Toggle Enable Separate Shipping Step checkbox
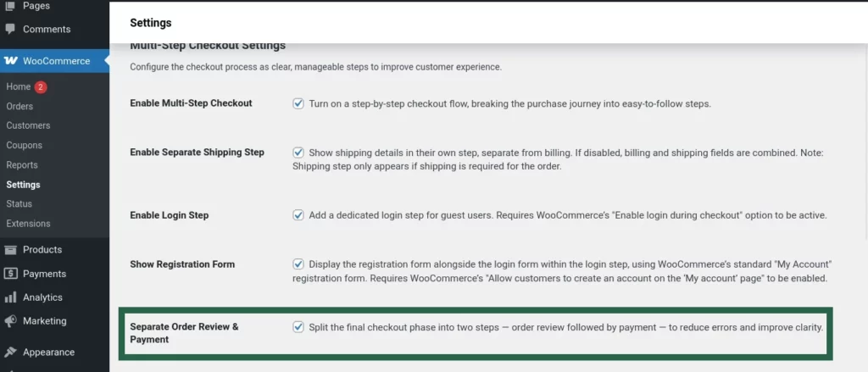The width and height of the screenshot is (868, 372). point(298,153)
